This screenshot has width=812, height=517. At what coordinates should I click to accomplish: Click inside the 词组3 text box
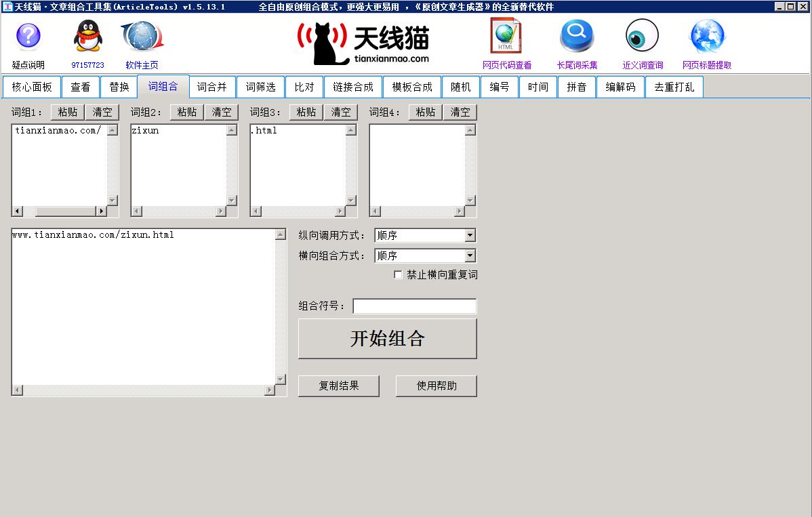tap(298, 165)
